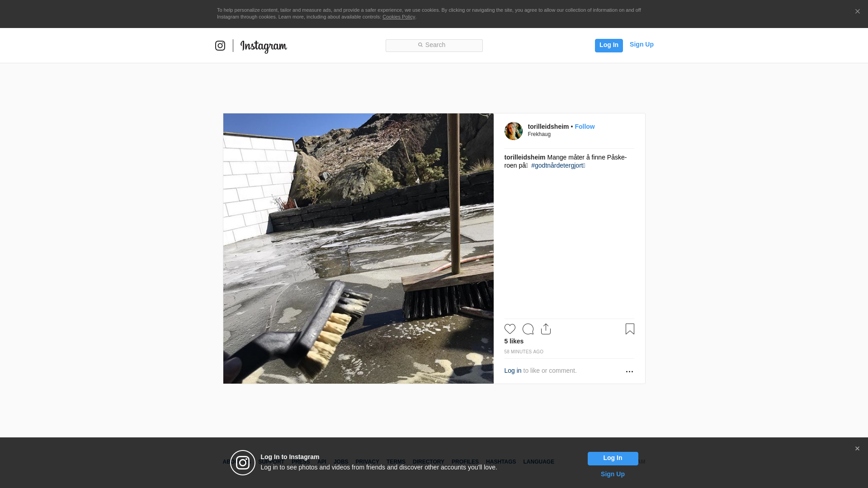Open the post more options menu

point(629,371)
